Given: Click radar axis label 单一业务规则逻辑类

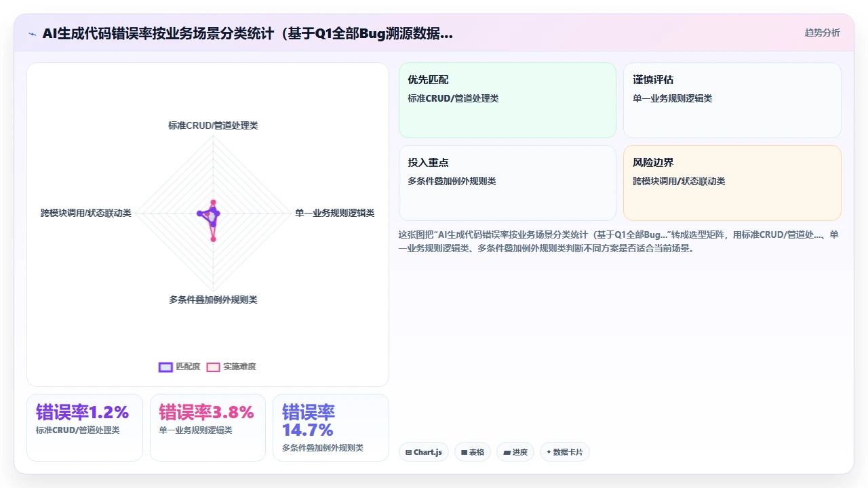Looking at the screenshot, I should coord(335,213).
